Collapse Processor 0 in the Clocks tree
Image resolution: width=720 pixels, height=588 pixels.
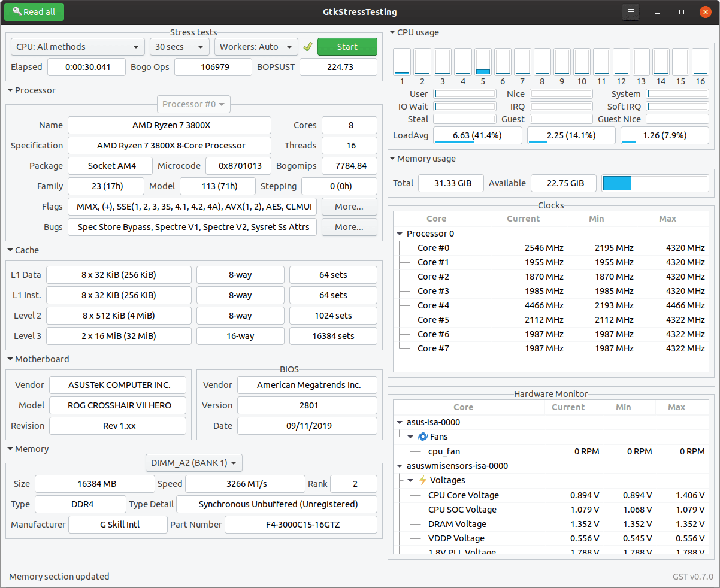tap(400, 234)
